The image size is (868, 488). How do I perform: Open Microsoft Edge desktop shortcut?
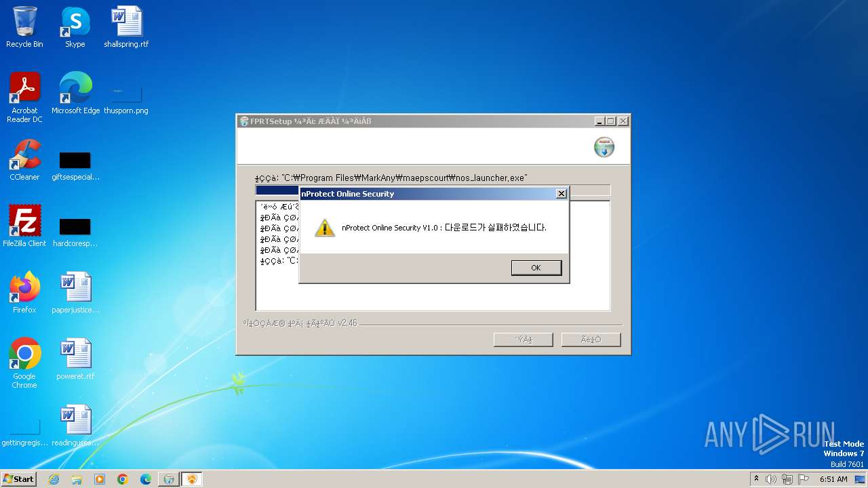tap(75, 94)
